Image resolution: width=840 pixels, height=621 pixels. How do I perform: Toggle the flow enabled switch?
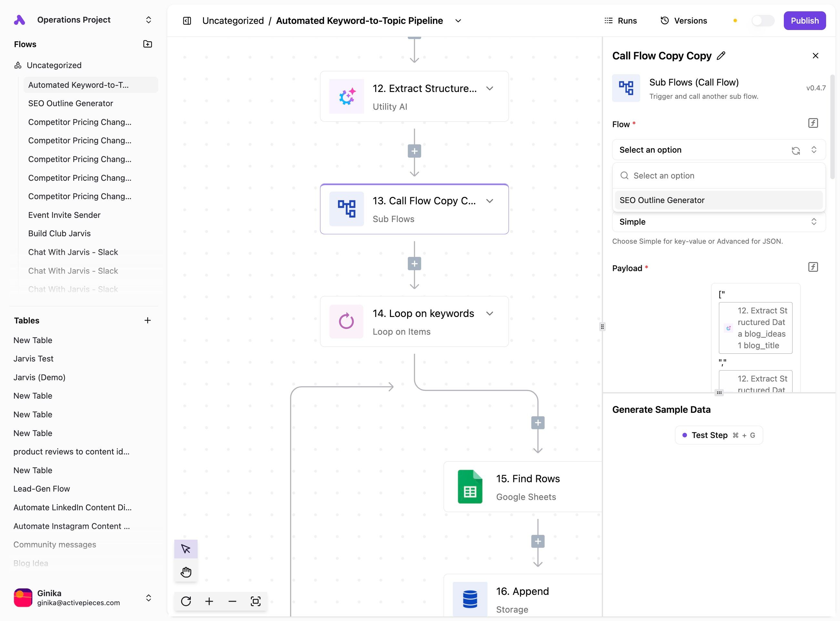click(763, 21)
